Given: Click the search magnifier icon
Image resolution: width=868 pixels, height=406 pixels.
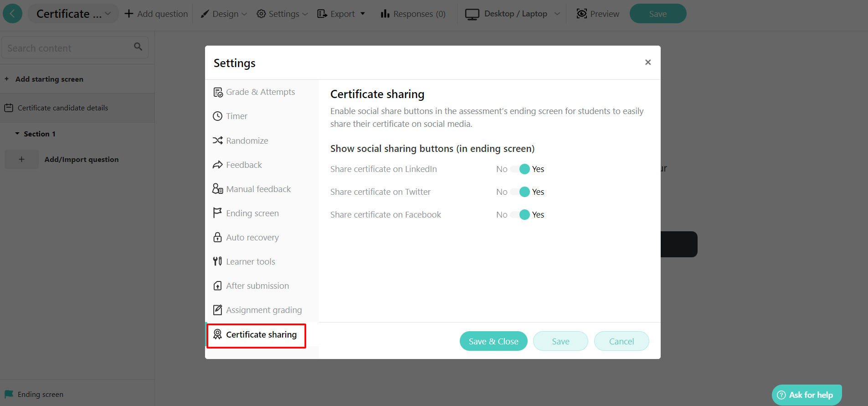Looking at the screenshot, I should pos(138,47).
